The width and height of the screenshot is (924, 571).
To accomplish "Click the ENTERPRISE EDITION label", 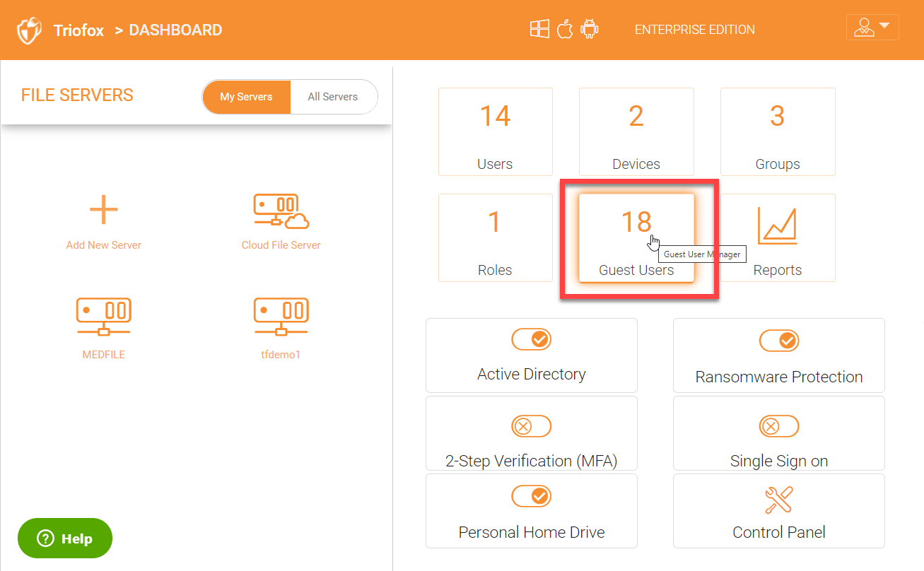I will coord(695,30).
